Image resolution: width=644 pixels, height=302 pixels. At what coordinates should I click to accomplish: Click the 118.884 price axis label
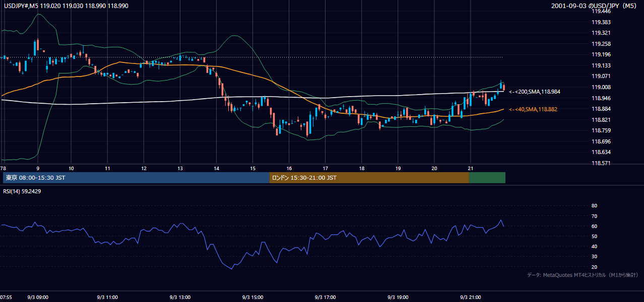pyautogui.click(x=602, y=109)
